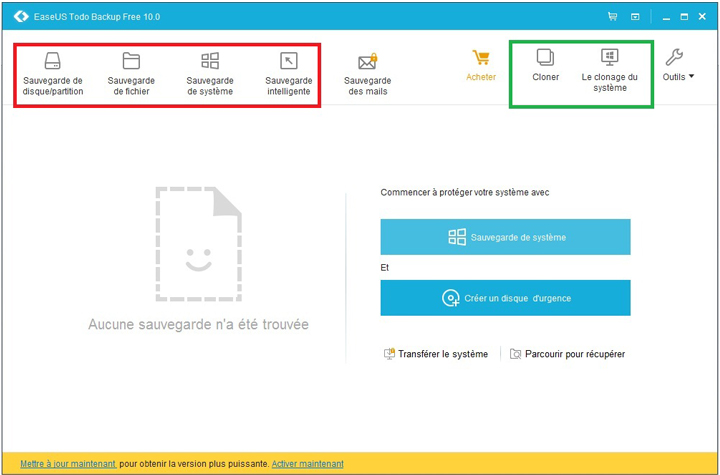Open Sauvegarde de disque/partition

click(53, 74)
